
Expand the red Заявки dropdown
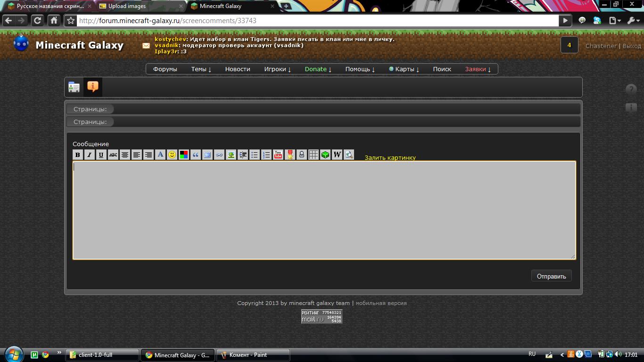pos(478,69)
